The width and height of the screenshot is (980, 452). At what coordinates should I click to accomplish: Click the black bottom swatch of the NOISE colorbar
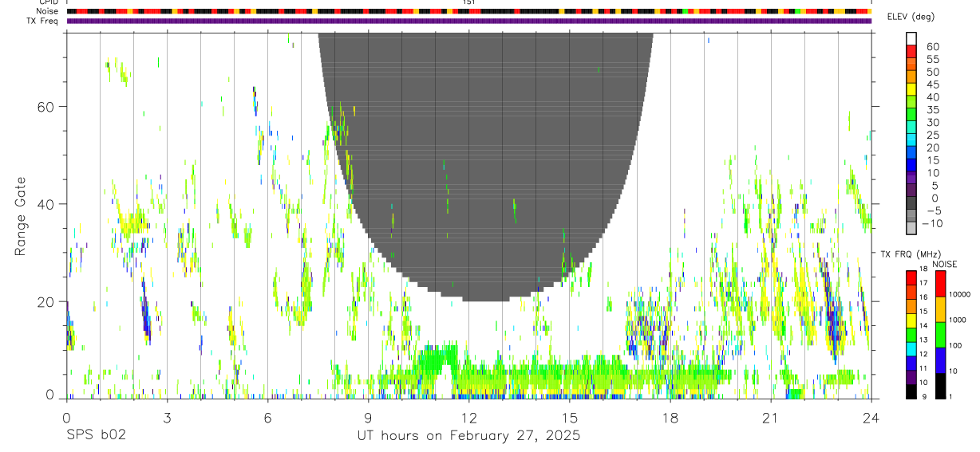point(942,386)
